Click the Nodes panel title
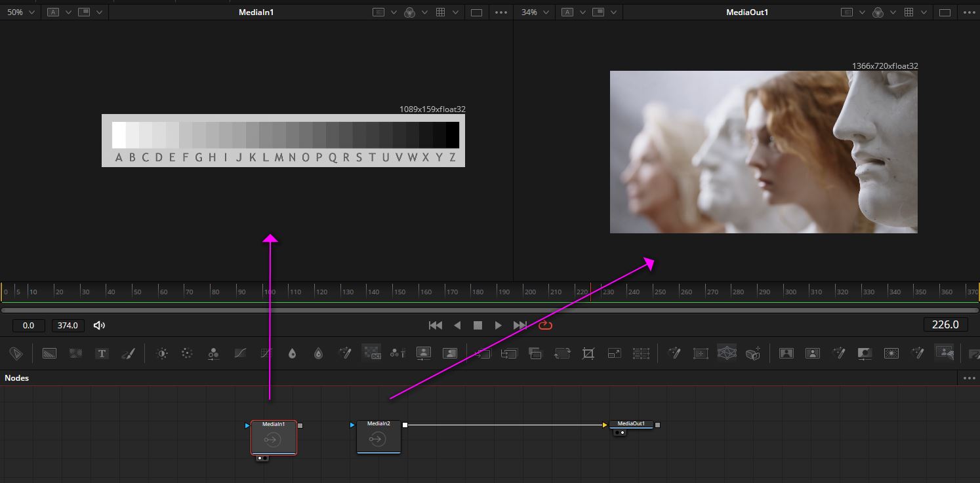This screenshot has height=483, width=980. point(16,378)
